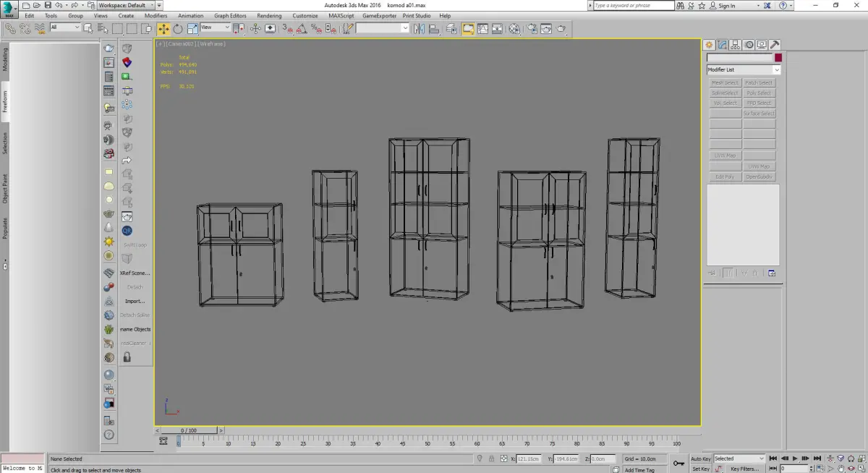The height and width of the screenshot is (473, 868).
Task: Open the View reference coordinate dropdown
Action: coord(215,27)
